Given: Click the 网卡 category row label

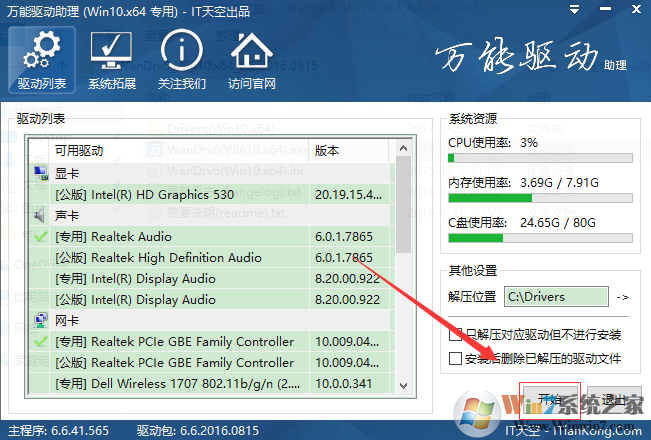Looking at the screenshot, I should [x=66, y=320].
